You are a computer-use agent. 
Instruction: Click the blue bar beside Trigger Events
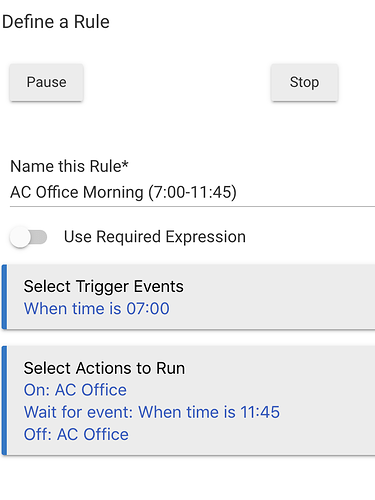click(4, 297)
